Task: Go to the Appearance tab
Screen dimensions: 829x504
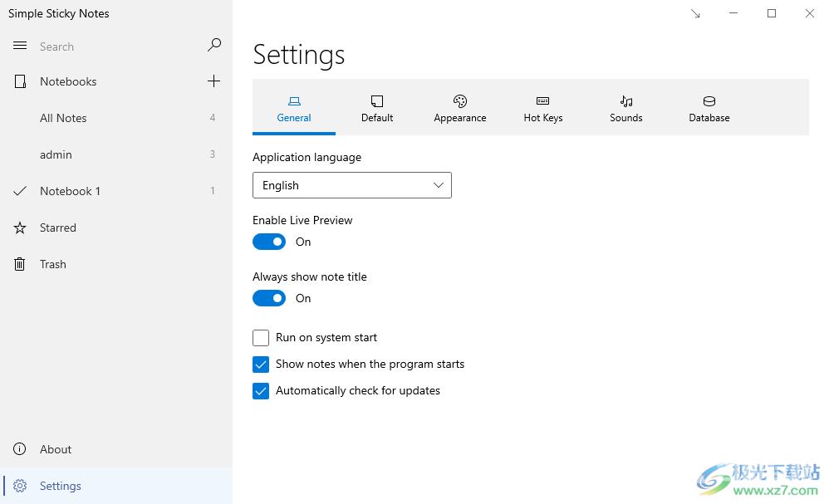Action: click(x=460, y=108)
